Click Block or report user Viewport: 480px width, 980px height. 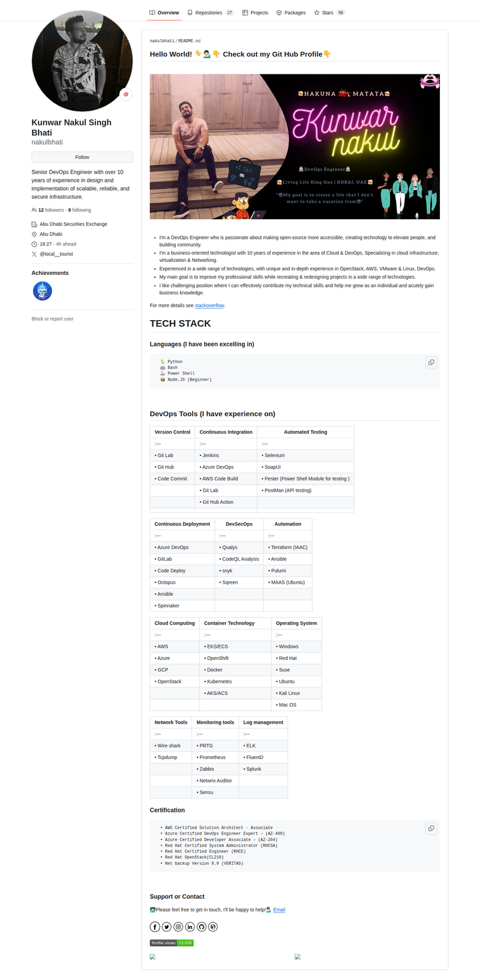52,319
